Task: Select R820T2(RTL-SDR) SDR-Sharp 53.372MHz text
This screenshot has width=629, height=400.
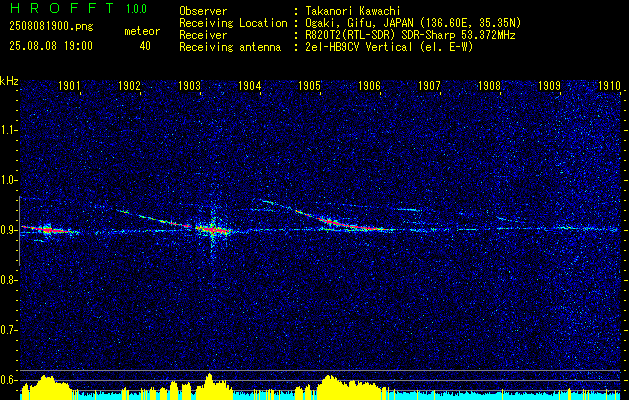Action: 410,35
